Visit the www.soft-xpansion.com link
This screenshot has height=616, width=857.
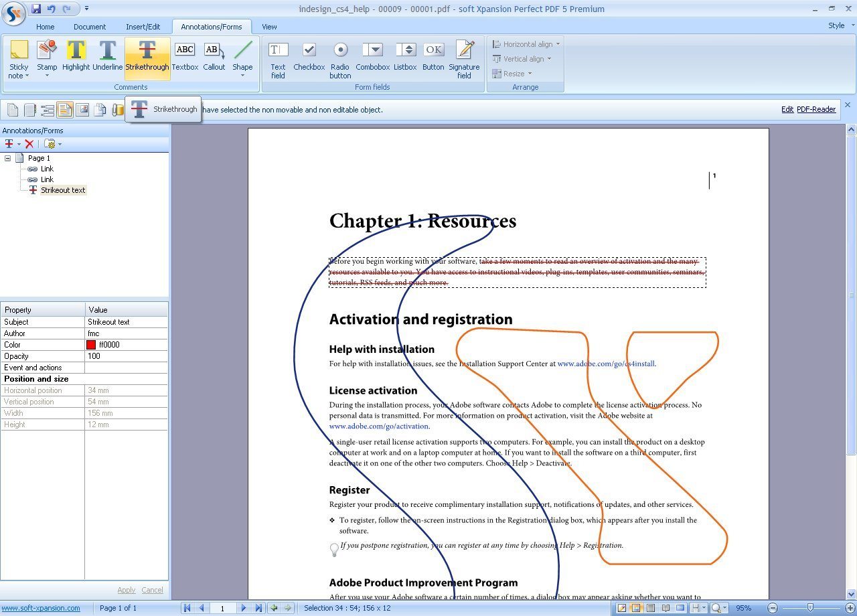pyautogui.click(x=42, y=607)
